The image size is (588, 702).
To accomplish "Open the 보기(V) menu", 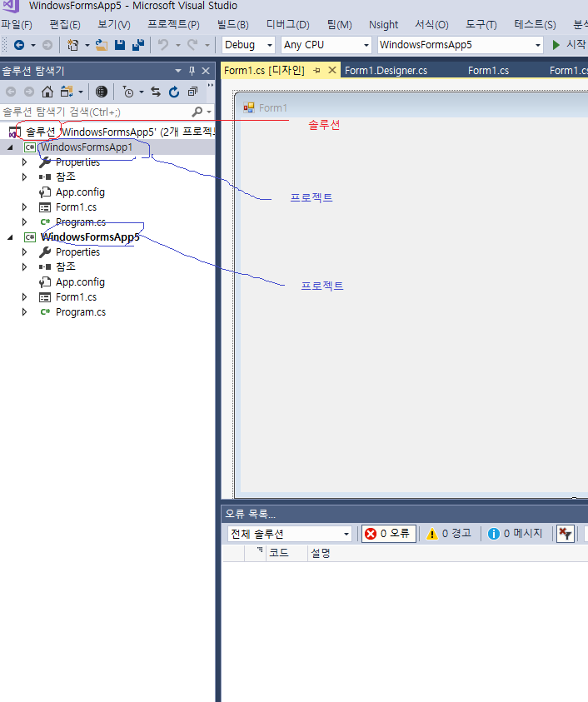I will 114,25.
